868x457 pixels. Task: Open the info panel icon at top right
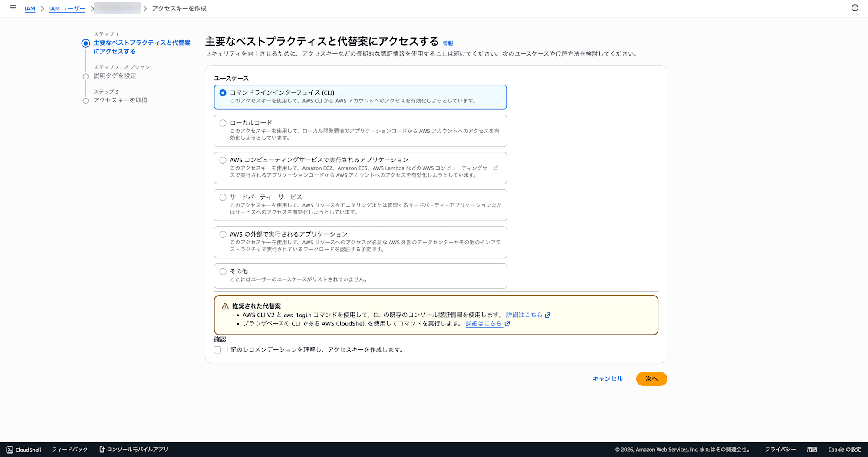click(x=855, y=8)
